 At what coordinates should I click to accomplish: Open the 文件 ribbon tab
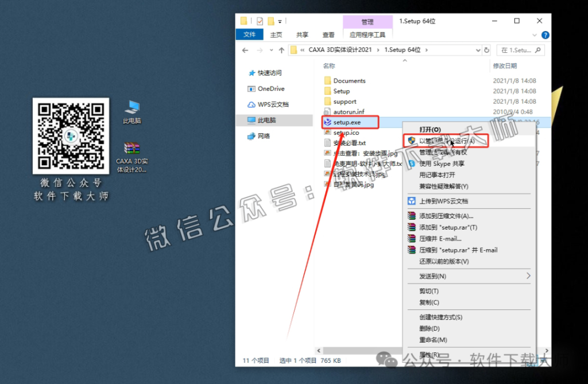249,34
